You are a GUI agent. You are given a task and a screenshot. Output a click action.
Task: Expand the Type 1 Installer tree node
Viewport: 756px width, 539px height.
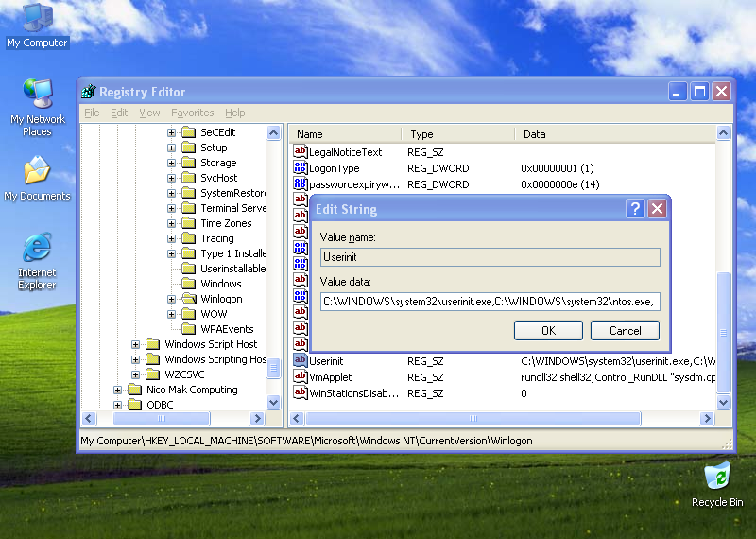pos(171,253)
